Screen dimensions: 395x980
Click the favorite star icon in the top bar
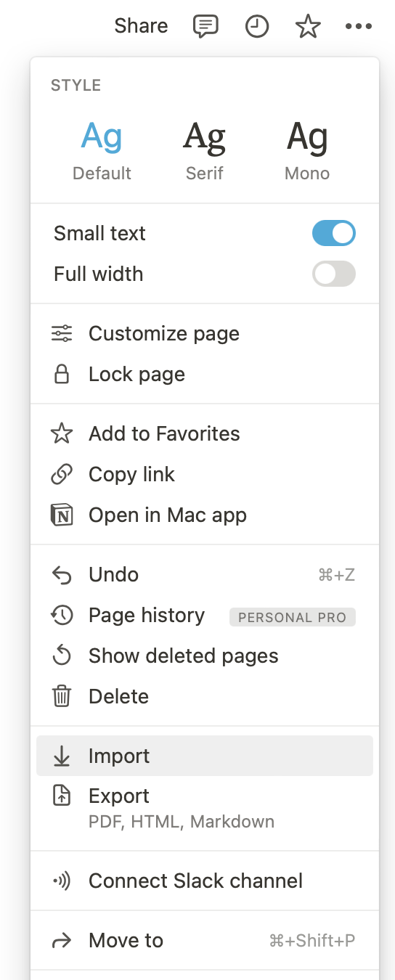[x=308, y=27]
